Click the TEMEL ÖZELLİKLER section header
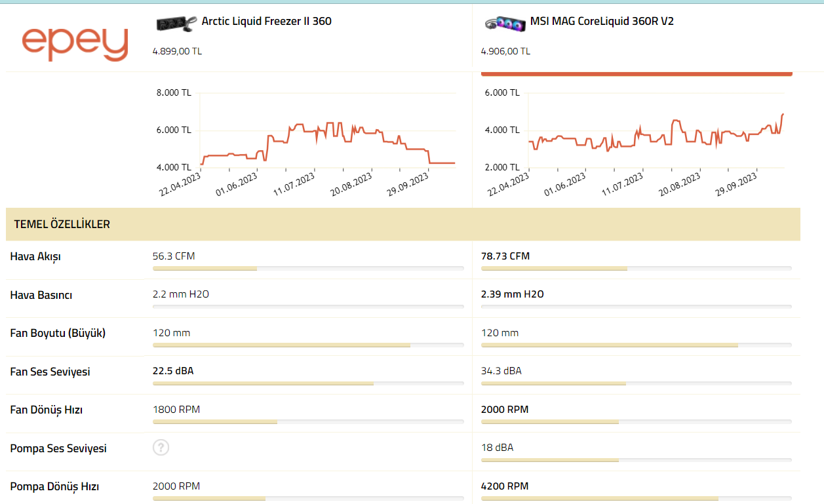Viewport: 824px width, 504px height. (x=62, y=224)
